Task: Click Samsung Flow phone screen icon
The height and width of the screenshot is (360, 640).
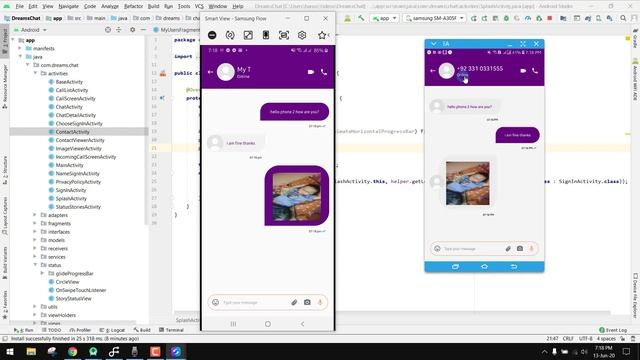Action: pyautogui.click(x=266, y=35)
